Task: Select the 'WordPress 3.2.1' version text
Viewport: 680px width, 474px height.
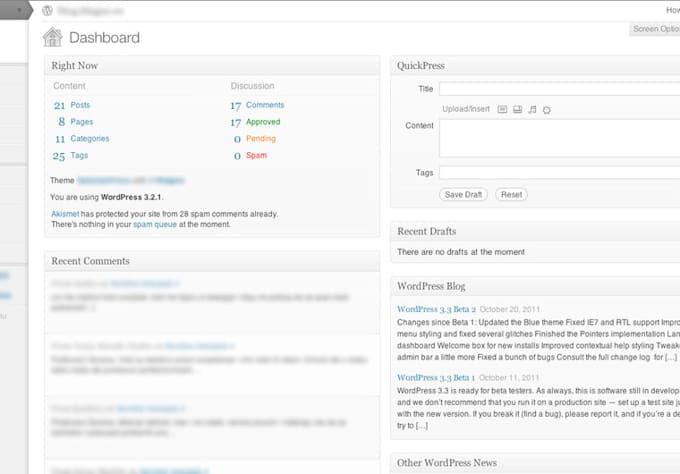Action: [x=131, y=197]
